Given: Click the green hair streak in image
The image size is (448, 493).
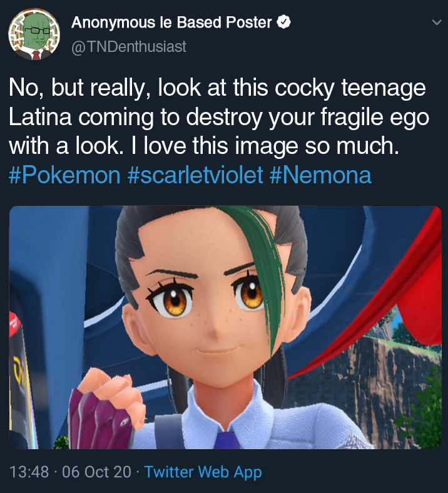Looking at the screenshot, I should (261, 270).
